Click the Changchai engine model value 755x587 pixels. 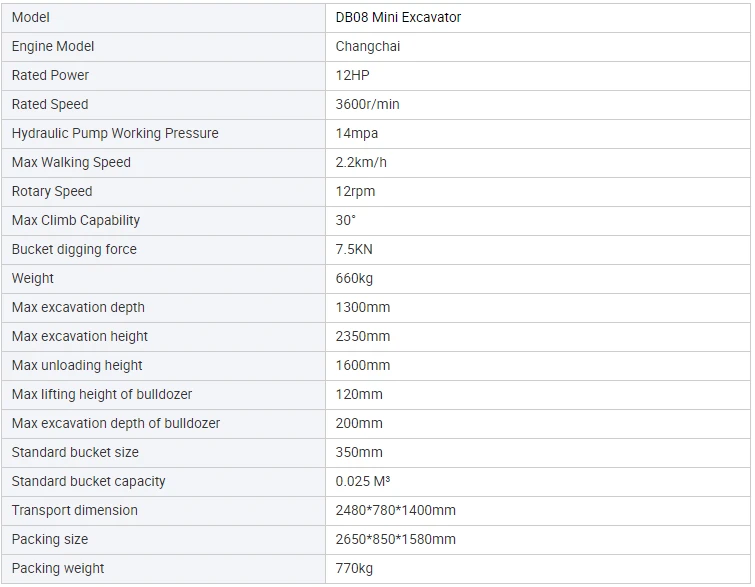click(x=368, y=47)
